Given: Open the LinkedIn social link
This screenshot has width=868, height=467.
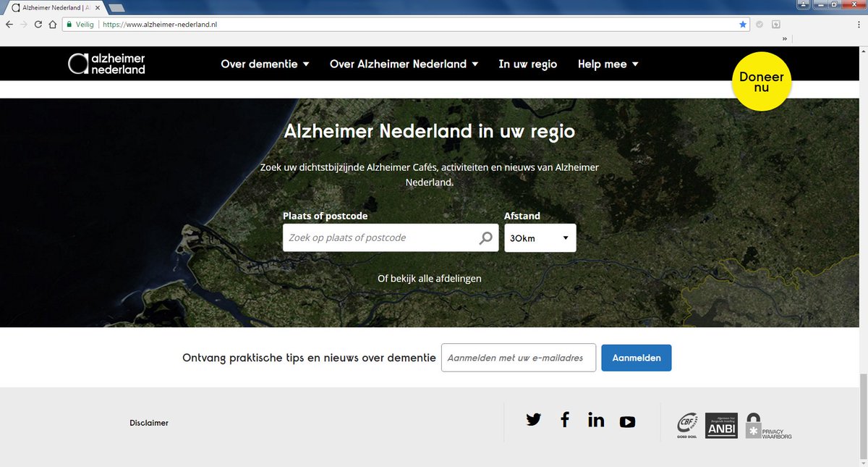Looking at the screenshot, I should tap(596, 419).
